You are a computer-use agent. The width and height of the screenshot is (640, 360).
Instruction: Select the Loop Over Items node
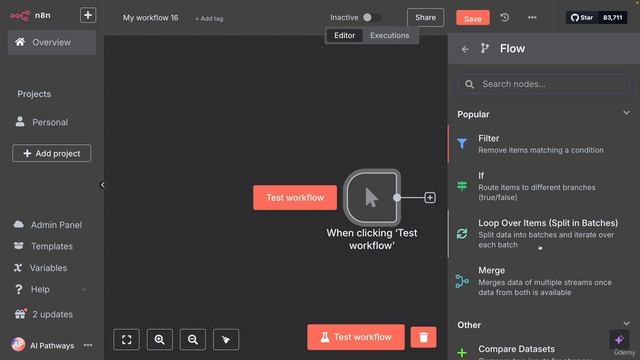[x=544, y=233]
